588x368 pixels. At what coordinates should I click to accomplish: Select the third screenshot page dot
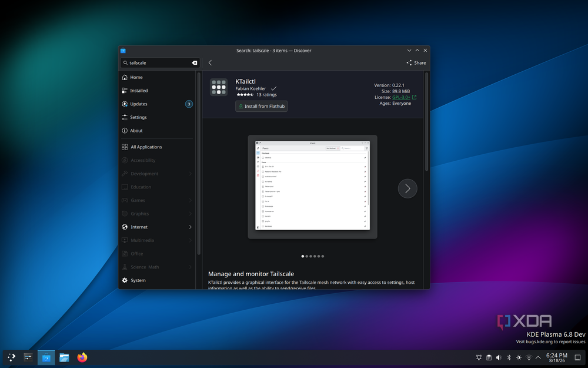310,256
